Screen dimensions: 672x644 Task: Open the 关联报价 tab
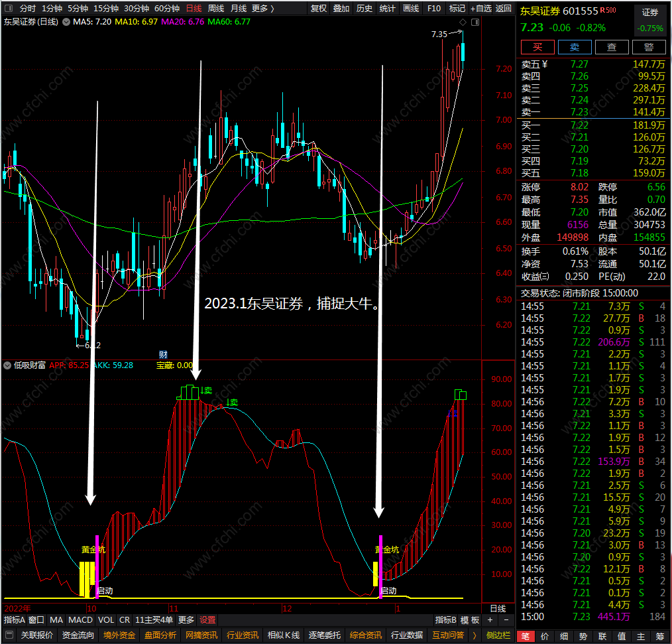[x=37, y=635]
